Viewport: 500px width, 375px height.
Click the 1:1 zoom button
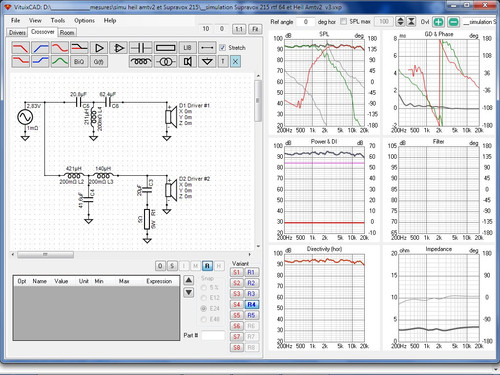tap(239, 29)
